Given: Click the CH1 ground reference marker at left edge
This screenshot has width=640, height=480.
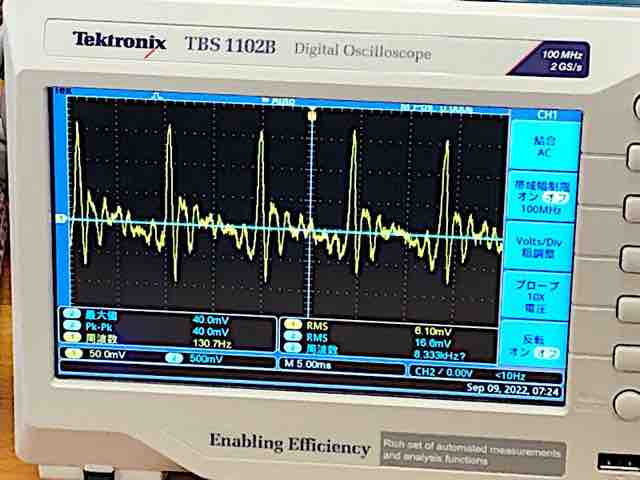Looking at the screenshot, I should (61, 219).
